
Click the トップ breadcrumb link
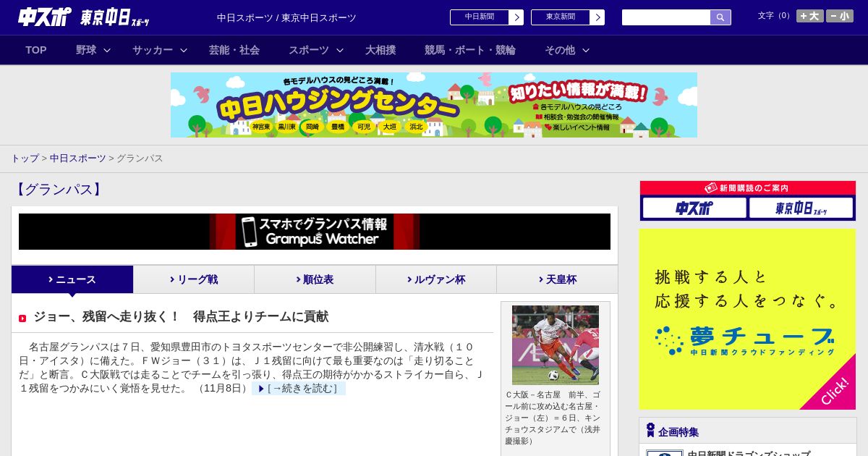(25, 158)
